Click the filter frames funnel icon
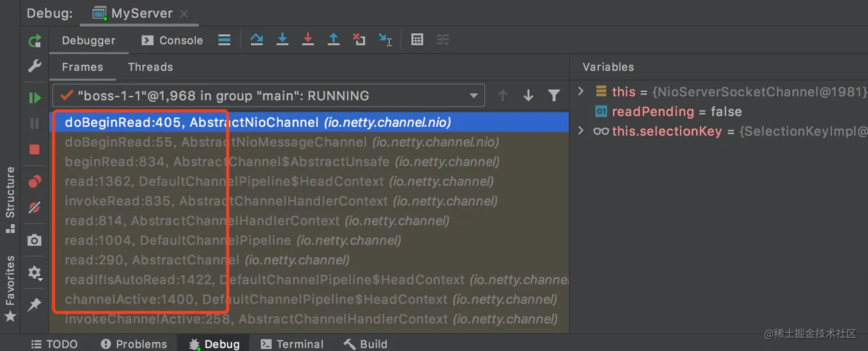The image size is (868, 351). (554, 96)
